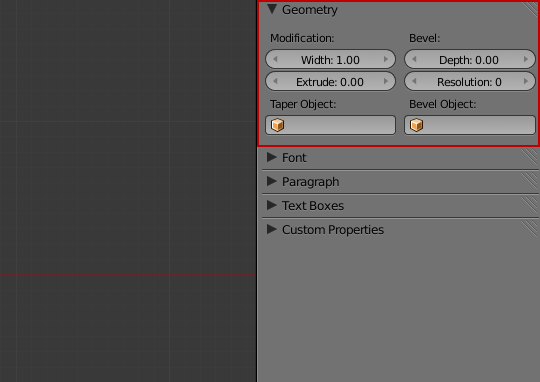Expand the Font panel

click(x=272, y=157)
